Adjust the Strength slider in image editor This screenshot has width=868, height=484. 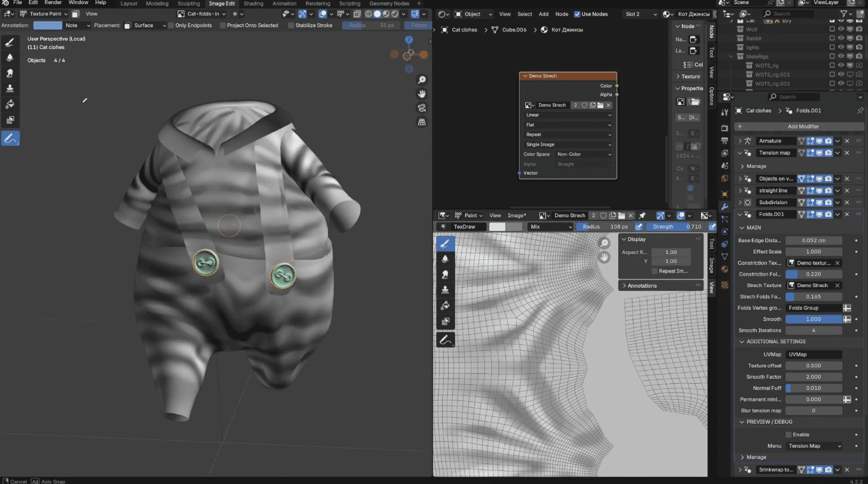676,227
